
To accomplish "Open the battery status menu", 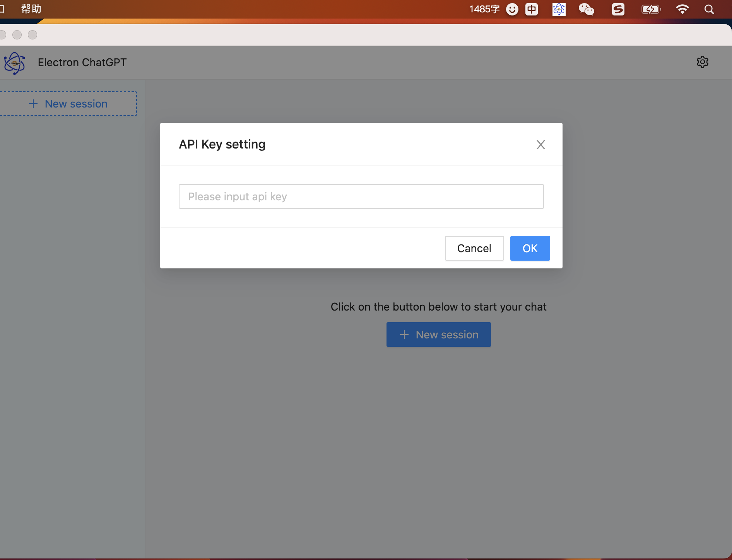I will 651,9.
